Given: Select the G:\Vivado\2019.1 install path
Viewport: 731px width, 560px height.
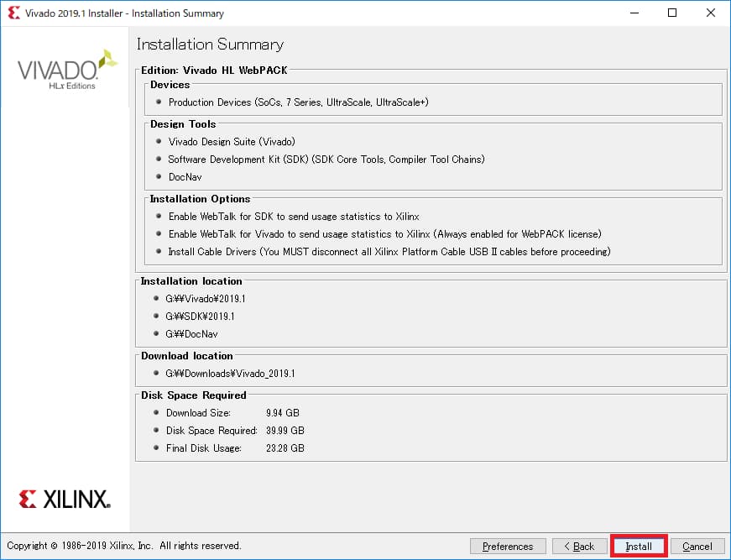Looking at the screenshot, I should click(x=206, y=299).
